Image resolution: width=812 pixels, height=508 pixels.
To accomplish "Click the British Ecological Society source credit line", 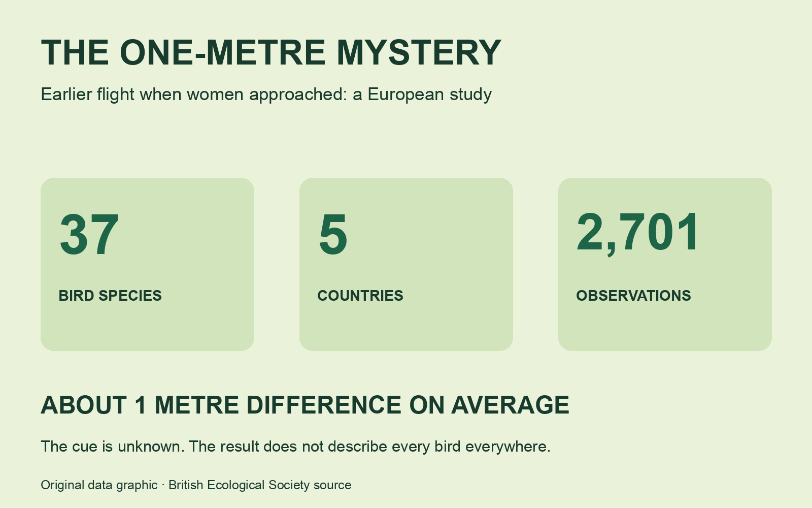I will 196,485.
